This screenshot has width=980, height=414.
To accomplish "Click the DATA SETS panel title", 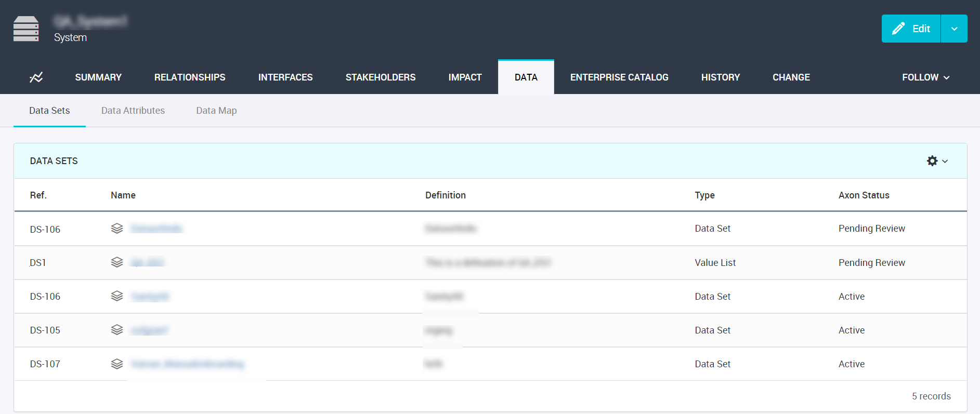I will click(x=54, y=161).
